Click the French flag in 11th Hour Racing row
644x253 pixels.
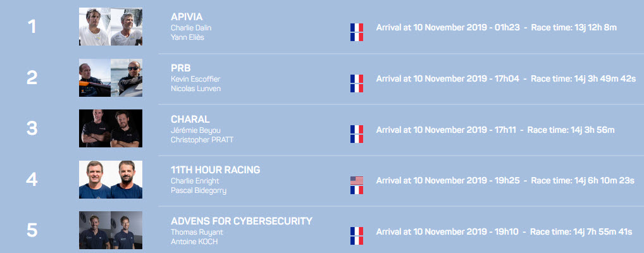[x=357, y=190]
